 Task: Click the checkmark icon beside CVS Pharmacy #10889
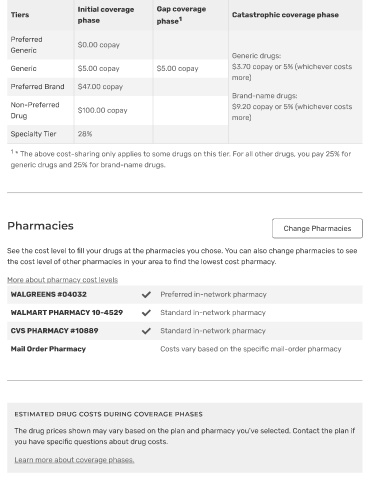pos(146,331)
